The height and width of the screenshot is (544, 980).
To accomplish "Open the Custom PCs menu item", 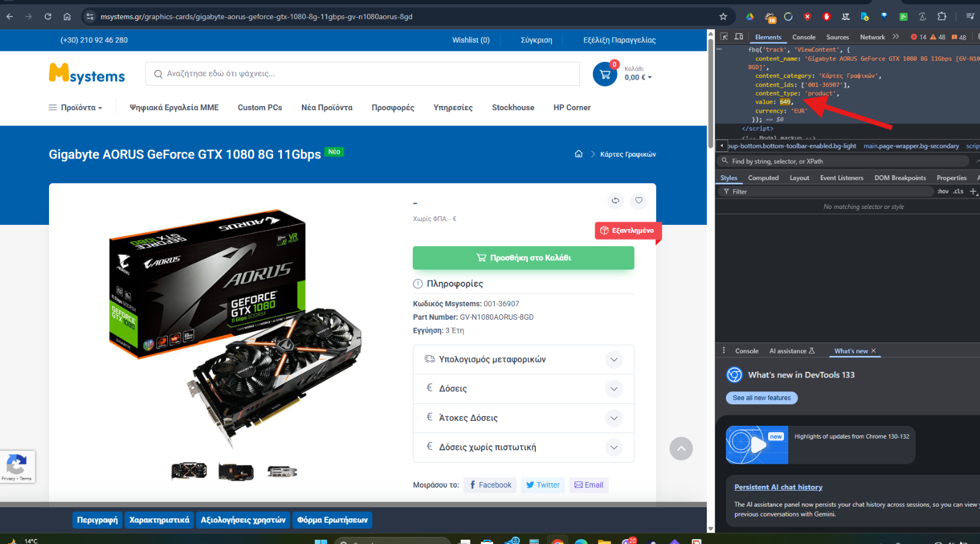I will coord(260,107).
